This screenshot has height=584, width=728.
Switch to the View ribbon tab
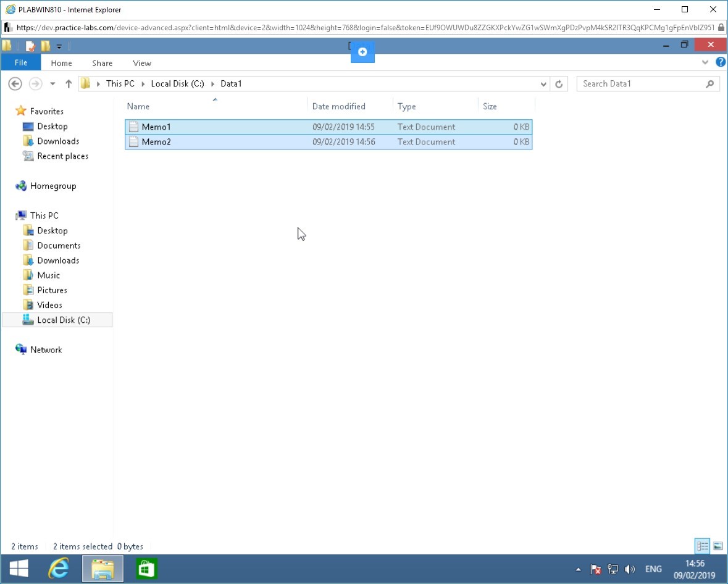142,63
